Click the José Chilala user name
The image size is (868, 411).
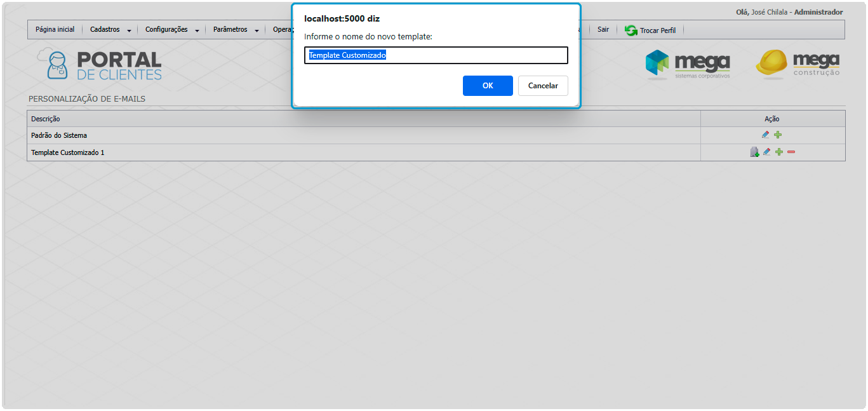770,12
